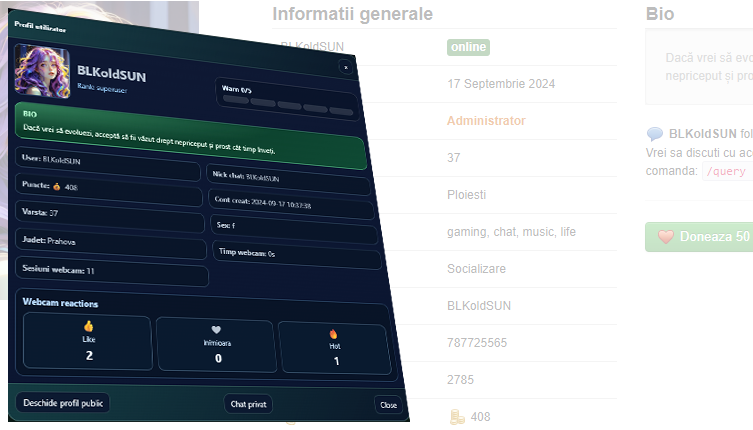This screenshot has height=430, width=753.
Task: Select the Judet: Prahova field
Action: coord(111,244)
